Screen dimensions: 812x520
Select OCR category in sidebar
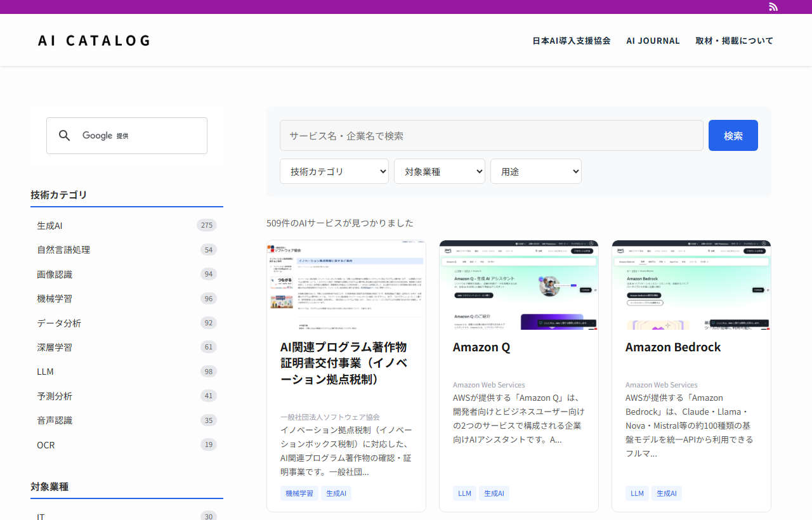point(127,445)
